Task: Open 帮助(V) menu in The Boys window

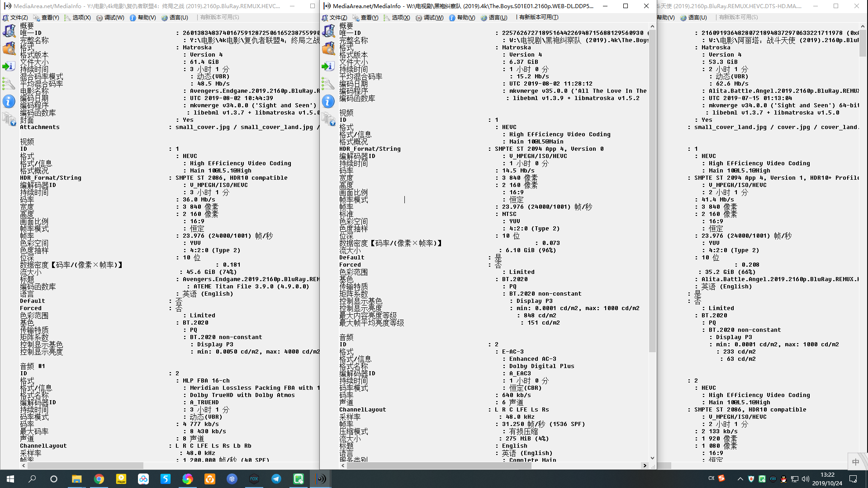Action: click(462, 18)
